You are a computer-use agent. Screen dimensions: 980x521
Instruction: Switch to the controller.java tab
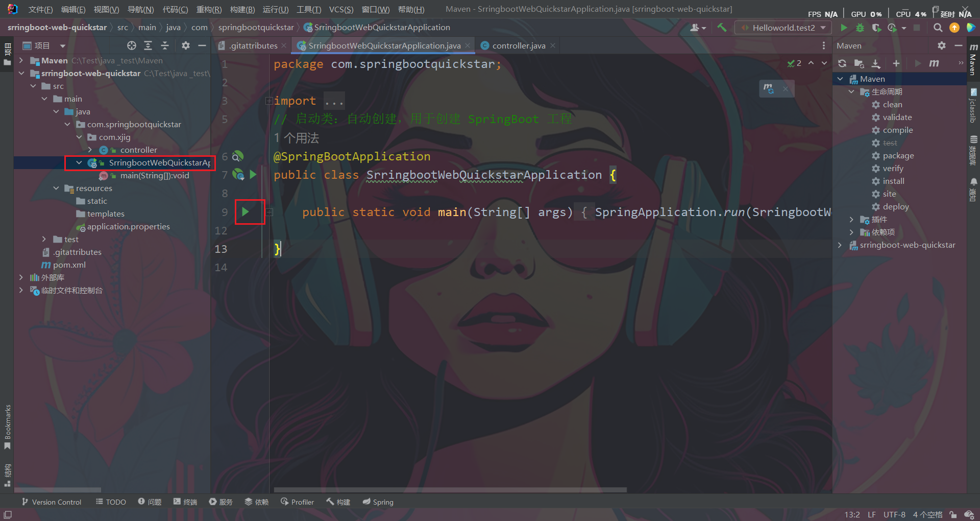(x=519, y=45)
